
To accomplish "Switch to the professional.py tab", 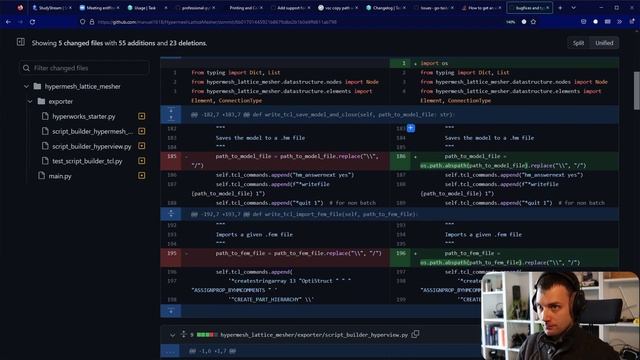I will point(195,8).
